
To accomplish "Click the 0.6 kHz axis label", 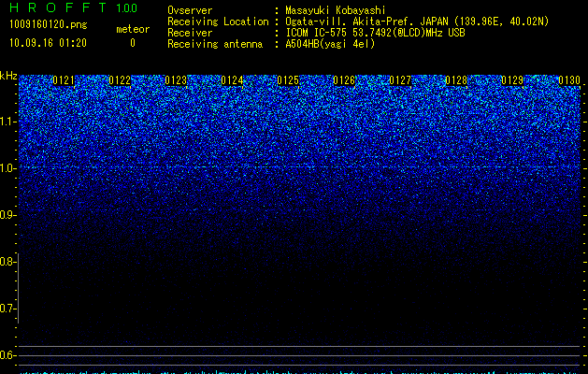I will click(x=7, y=355).
